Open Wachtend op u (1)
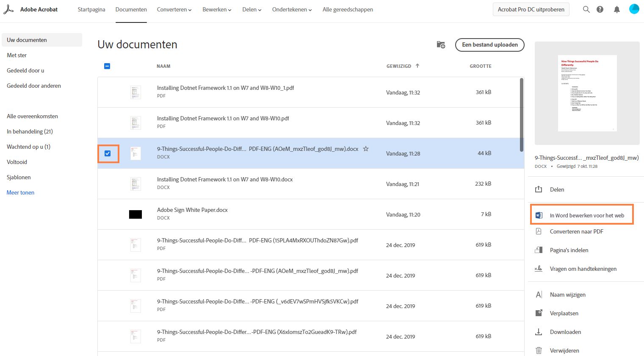Screen dimensions: 644x356 coord(28,147)
